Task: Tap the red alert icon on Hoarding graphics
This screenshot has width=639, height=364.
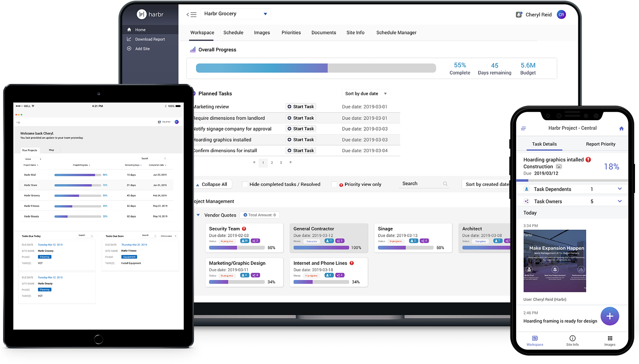Action: point(588,160)
